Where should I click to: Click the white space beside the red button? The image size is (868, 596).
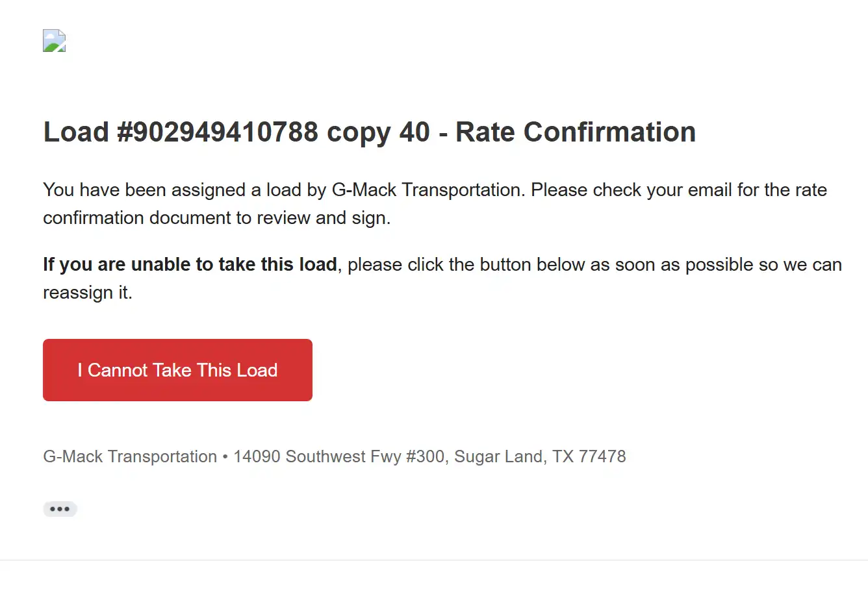pos(520,370)
